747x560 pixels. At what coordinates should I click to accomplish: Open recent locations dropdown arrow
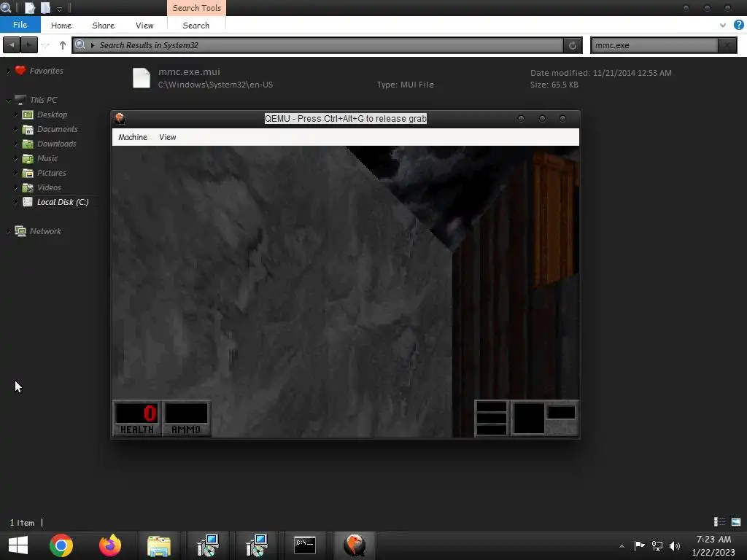coord(45,46)
